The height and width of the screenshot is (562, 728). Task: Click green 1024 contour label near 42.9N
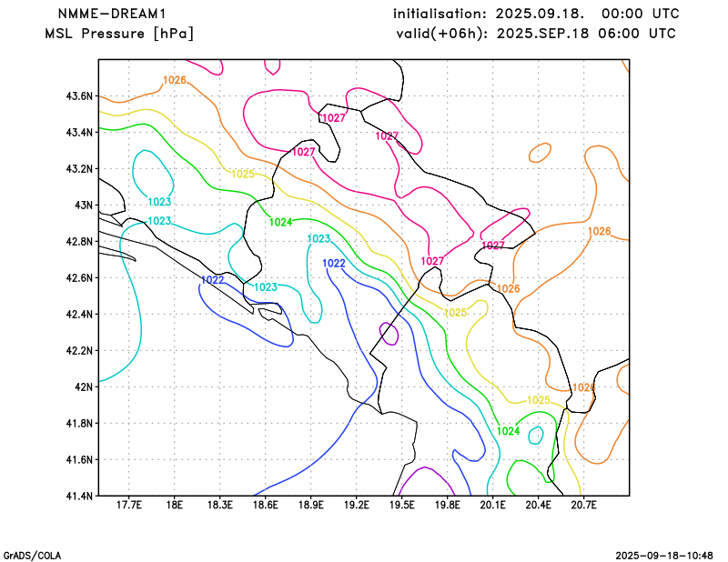pos(281,222)
